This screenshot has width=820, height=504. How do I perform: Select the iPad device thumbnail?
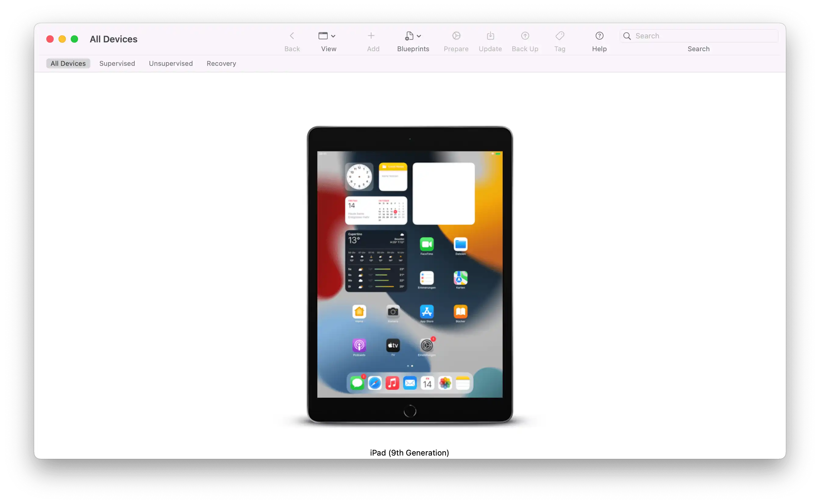coord(409,275)
